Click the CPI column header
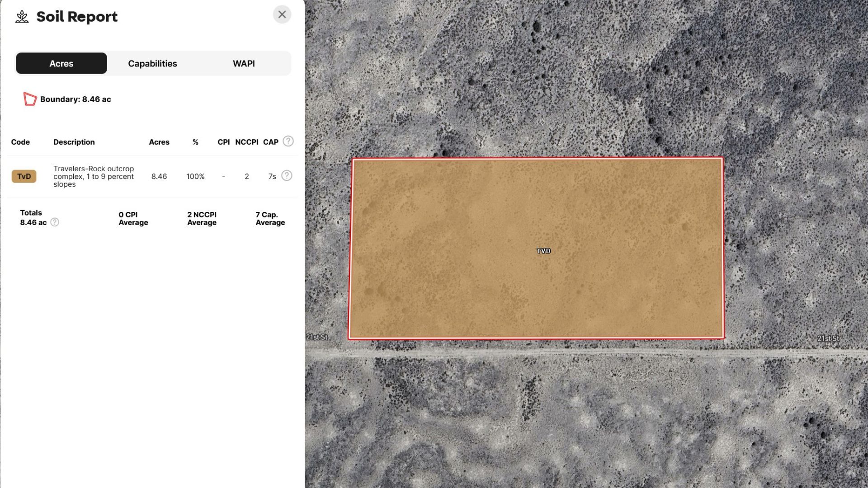The image size is (868, 488). (223, 142)
